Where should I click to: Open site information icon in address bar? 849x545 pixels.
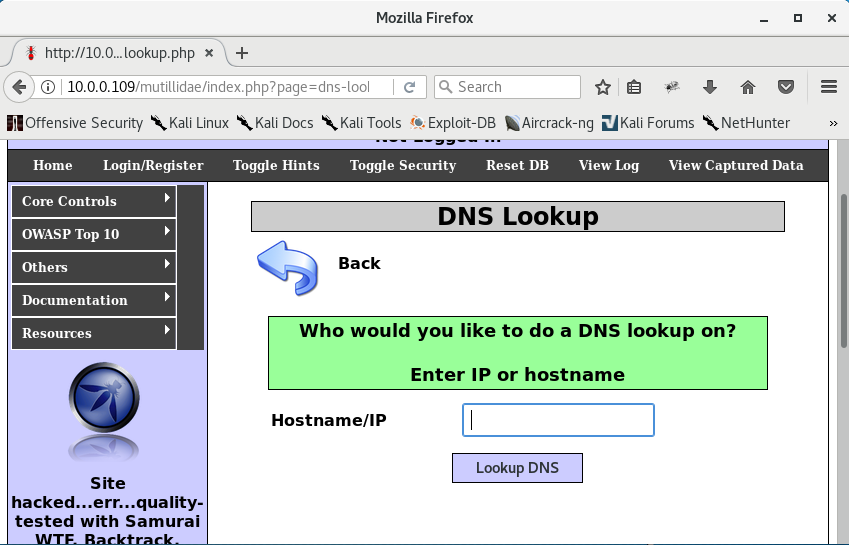(x=48, y=87)
